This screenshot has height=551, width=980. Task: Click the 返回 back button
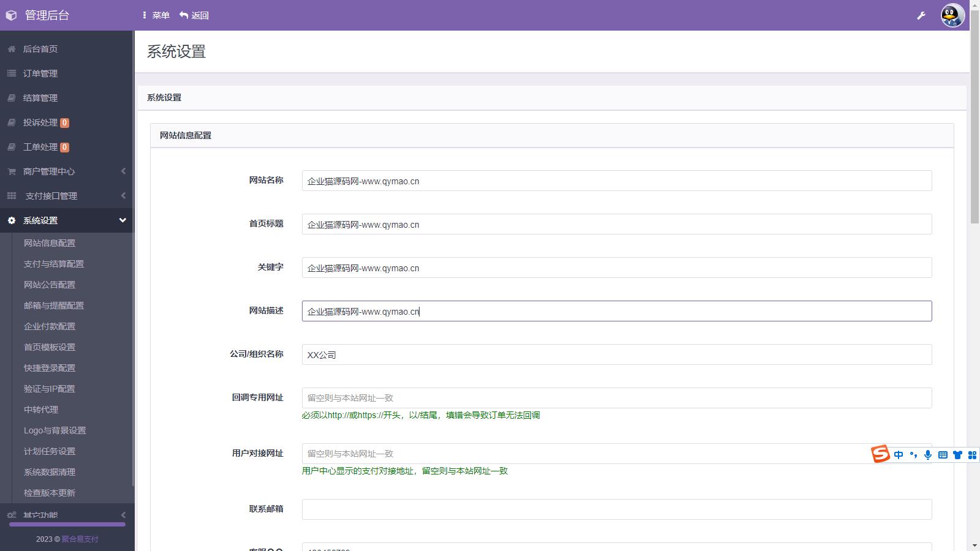click(194, 15)
